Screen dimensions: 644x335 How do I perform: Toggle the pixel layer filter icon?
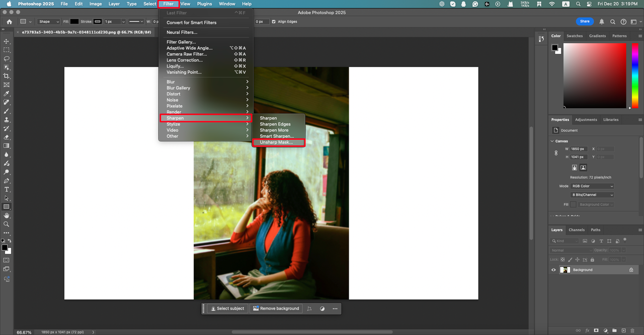point(585,241)
